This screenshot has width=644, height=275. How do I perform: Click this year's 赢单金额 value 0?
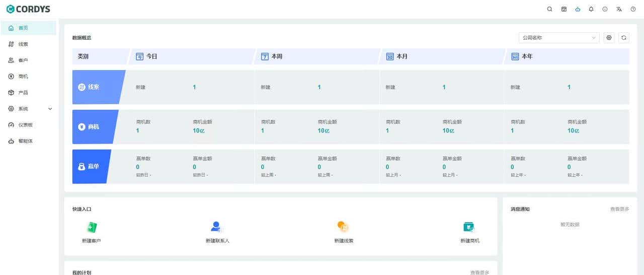pyautogui.click(x=569, y=167)
